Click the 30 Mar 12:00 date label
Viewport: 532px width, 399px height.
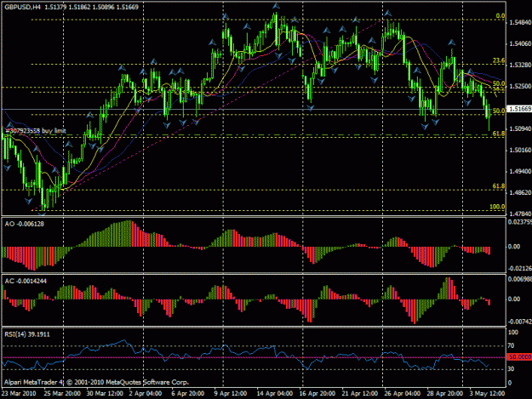pos(105,393)
